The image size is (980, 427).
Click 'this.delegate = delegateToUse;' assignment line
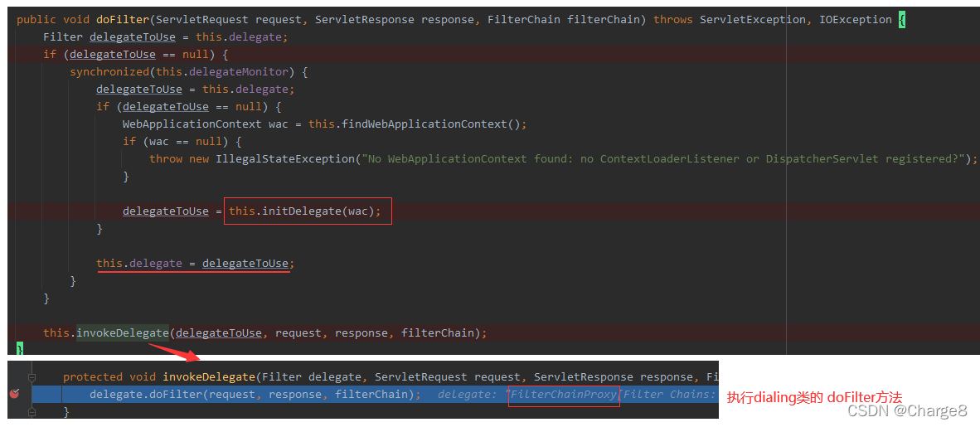(195, 263)
